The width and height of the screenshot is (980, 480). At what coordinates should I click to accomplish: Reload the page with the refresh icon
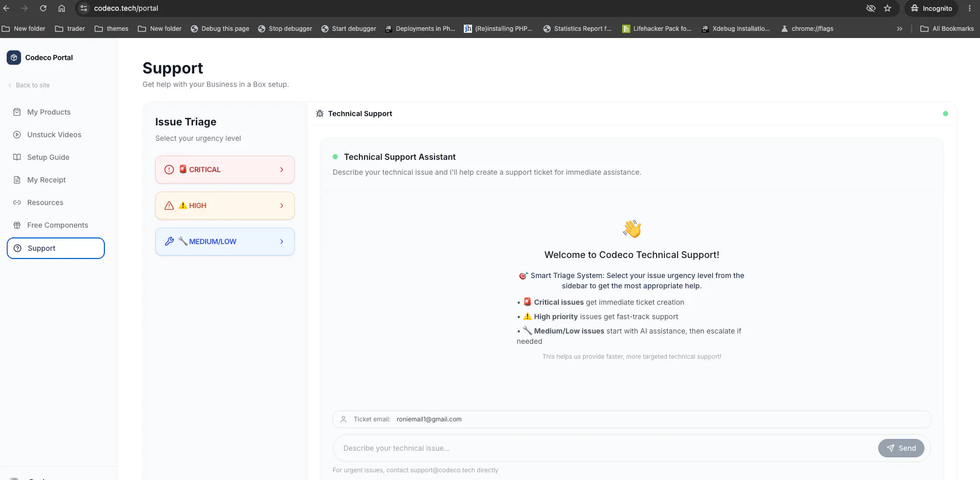point(43,8)
